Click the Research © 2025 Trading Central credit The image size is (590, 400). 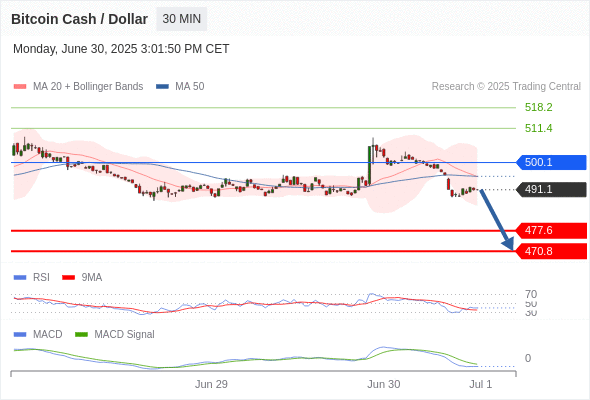point(506,87)
